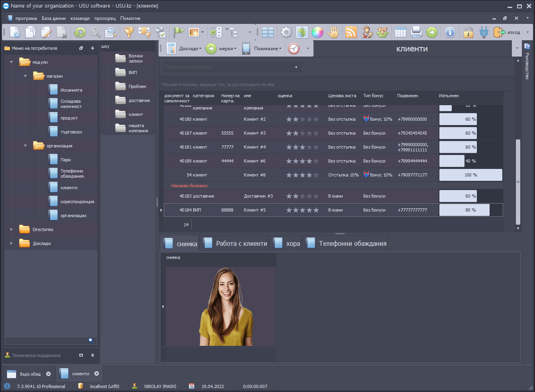Click the green refresh arrow icon

click(x=80, y=32)
